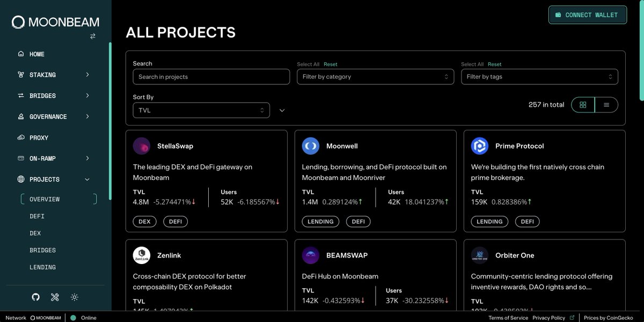The width and height of the screenshot is (644, 322).
Task: Click the BEAMSWAP project logo
Action: point(311,255)
